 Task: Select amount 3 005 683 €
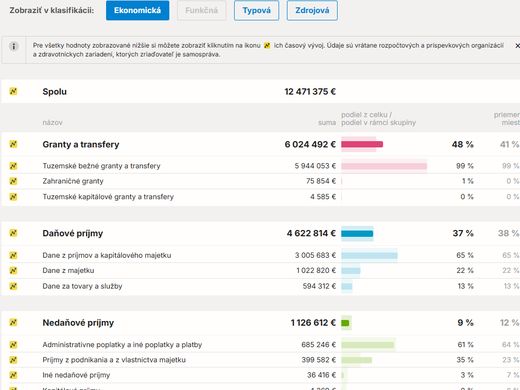click(x=315, y=255)
